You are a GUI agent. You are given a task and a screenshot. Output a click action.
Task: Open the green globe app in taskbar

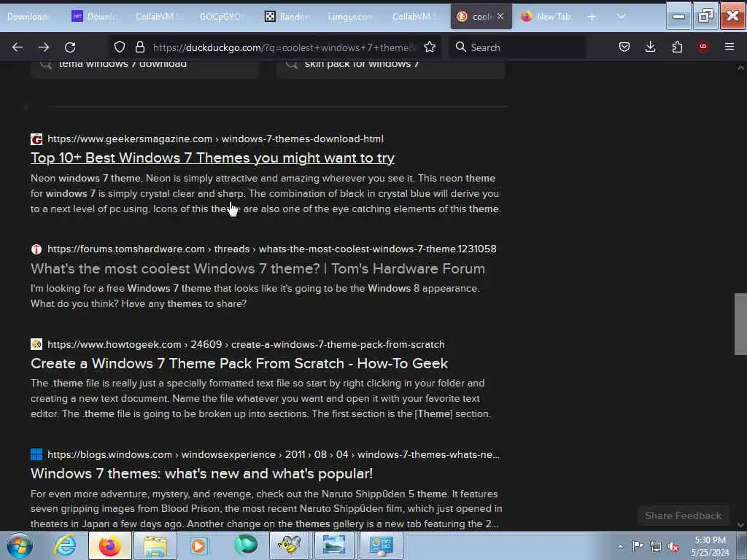point(246,545)
